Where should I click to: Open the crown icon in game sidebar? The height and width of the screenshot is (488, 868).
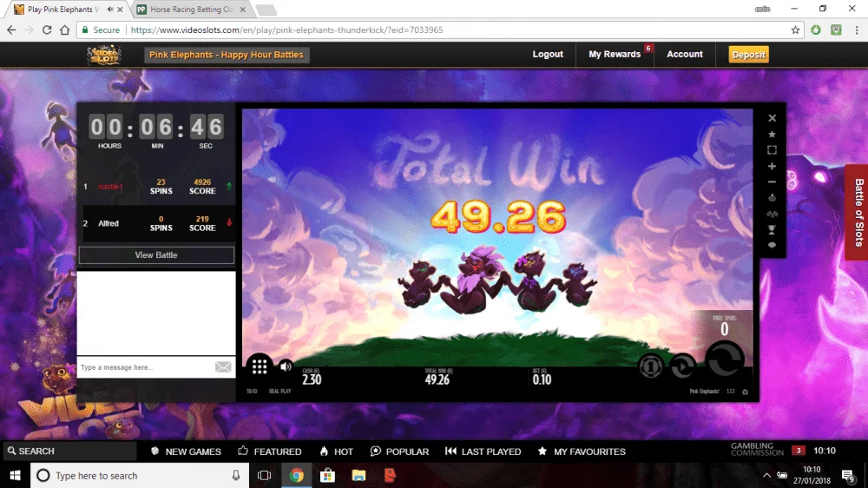tap(772, 198)
